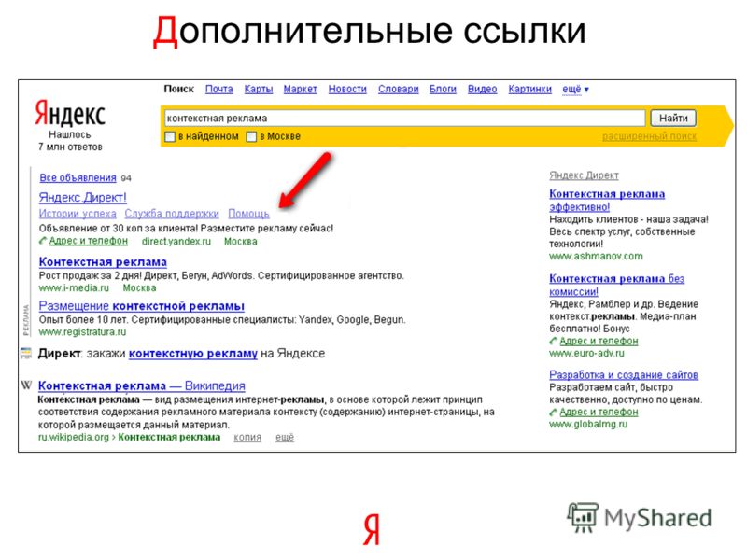
Task: Click 'Москва' region next to direct.yandex.ru
Action: pyautogui.click(x=241, y=242)
